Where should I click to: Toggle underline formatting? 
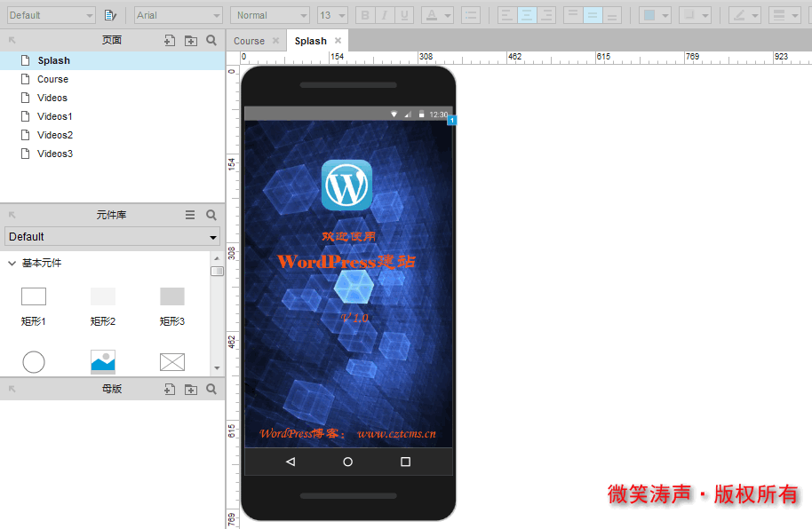tap(404, 15)
